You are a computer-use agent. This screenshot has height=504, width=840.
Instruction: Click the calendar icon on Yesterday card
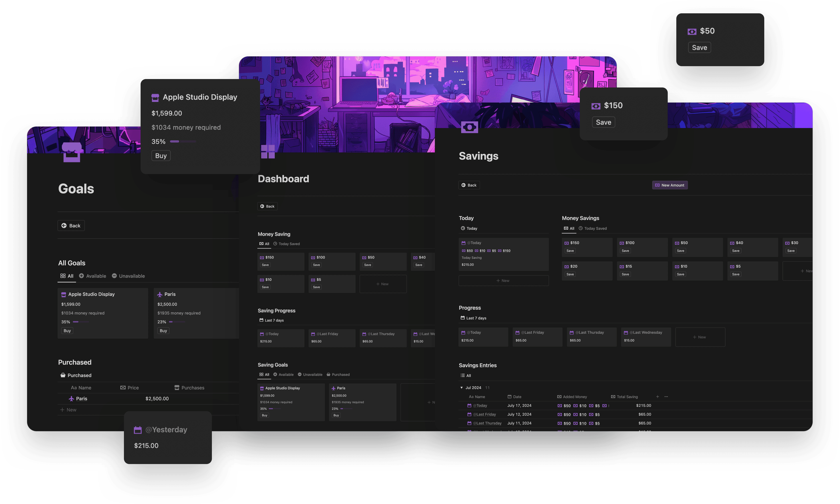point(137,430)
